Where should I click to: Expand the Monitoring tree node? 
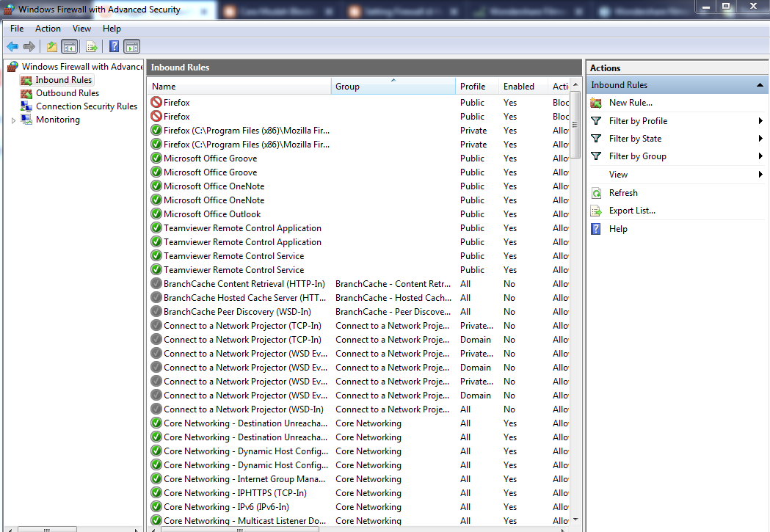pyautogui.click(x=13, y=120)
